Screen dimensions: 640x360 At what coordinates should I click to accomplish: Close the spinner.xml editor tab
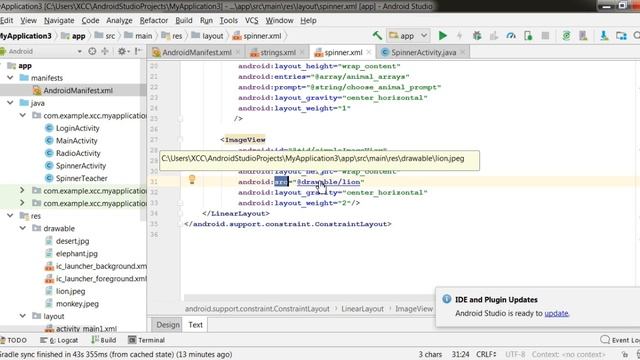(369, 52)
